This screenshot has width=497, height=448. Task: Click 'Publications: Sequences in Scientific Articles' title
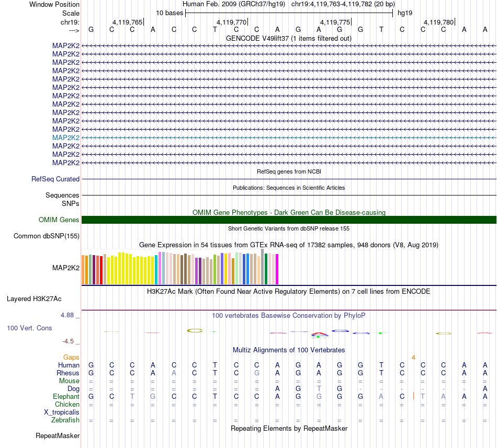(x=289, y=188)
